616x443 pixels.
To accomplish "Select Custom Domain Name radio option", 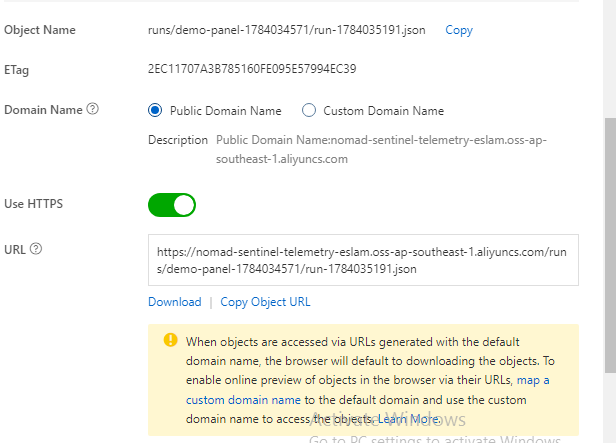I will tap(308, 110).
